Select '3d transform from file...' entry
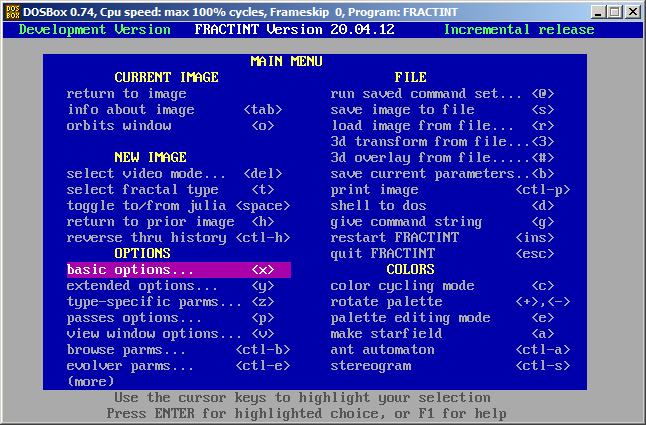The width and height of the screenshot is (646, 425). pyautogui.click(x=442, y=142)
